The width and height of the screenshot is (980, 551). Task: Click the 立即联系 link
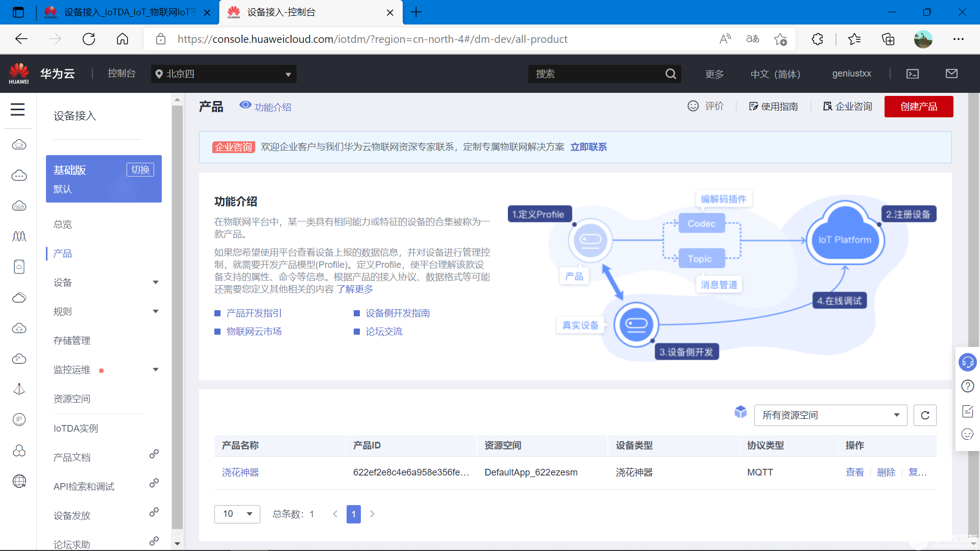tap(589, 147)
